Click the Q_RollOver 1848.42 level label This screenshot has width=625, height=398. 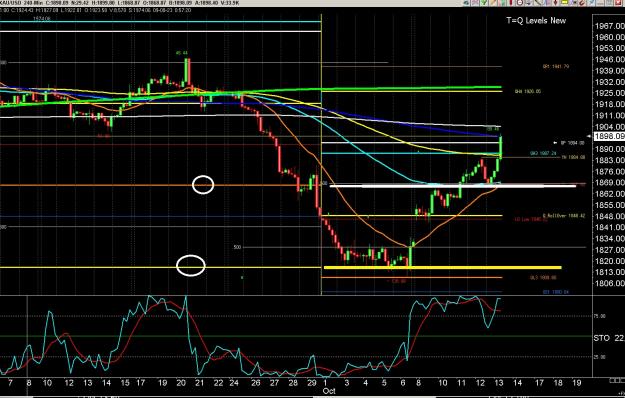point(564,216)
